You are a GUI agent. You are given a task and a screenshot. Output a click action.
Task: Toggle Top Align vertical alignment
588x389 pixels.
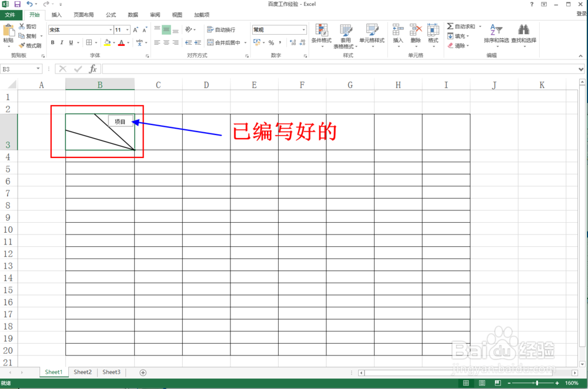point(157,29)
